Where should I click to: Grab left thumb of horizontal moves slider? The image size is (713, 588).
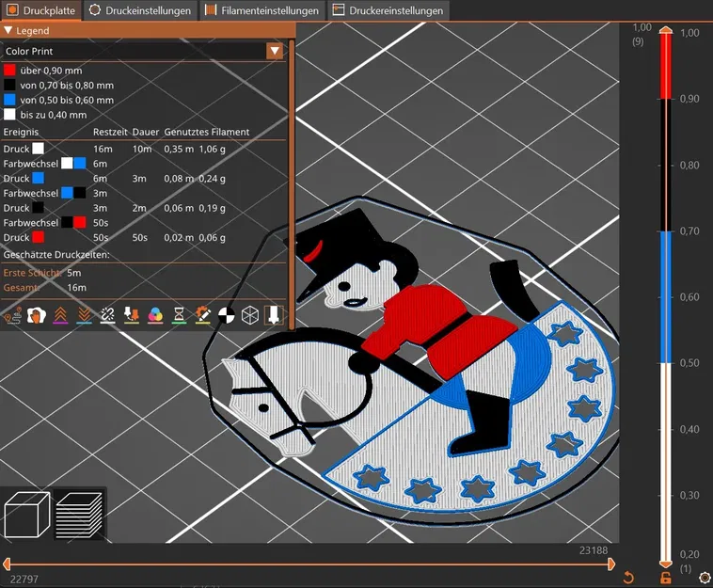coord(7,564)
